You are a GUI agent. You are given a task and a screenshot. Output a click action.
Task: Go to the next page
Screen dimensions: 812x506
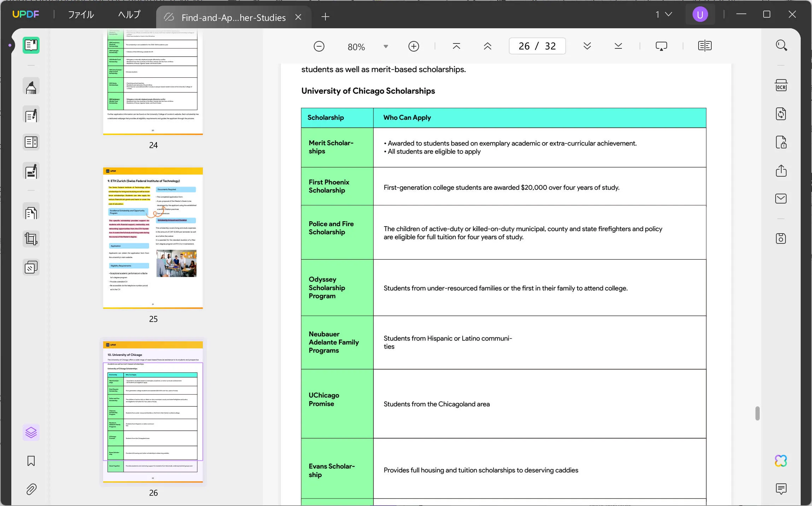(x=587, y=46)
